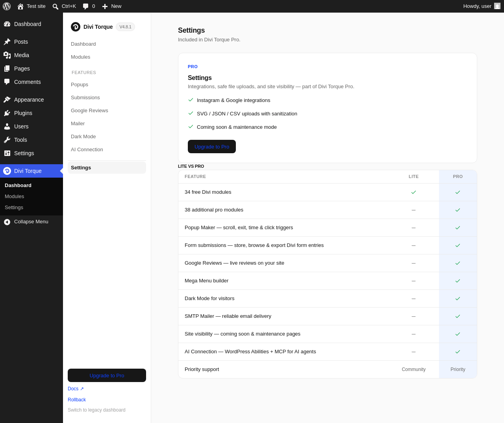Click the Pages icon in sidebar
The image size is (504, 423).
pyautogui.click(x=7, y=69)
